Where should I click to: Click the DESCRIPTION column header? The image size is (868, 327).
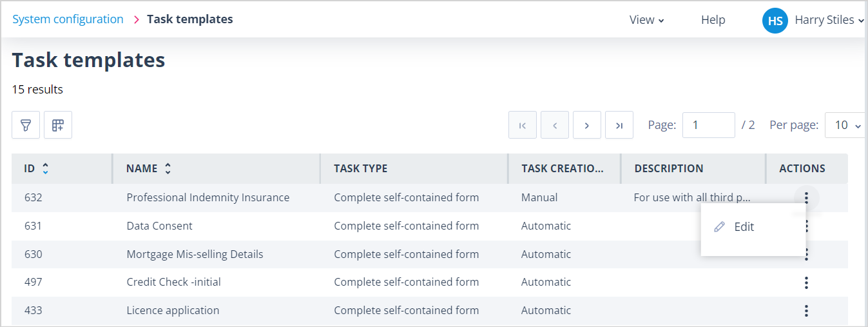pos(669,168)
